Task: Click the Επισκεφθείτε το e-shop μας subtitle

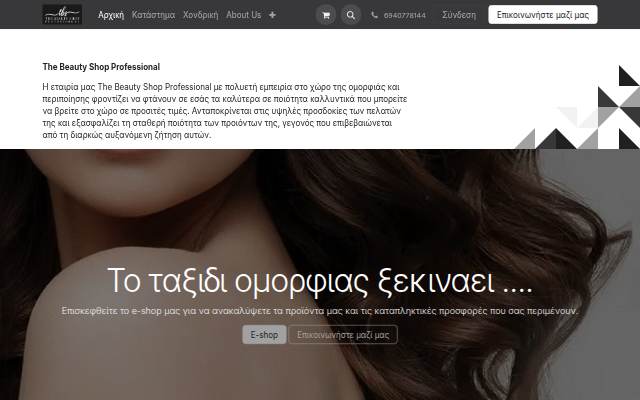Action: coord(320,311)
